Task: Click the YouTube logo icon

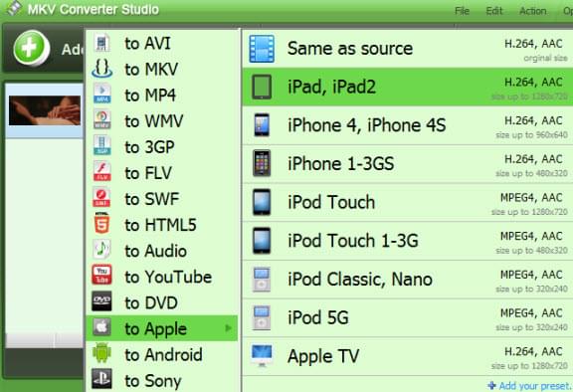Action: click(x=101, y=276)
